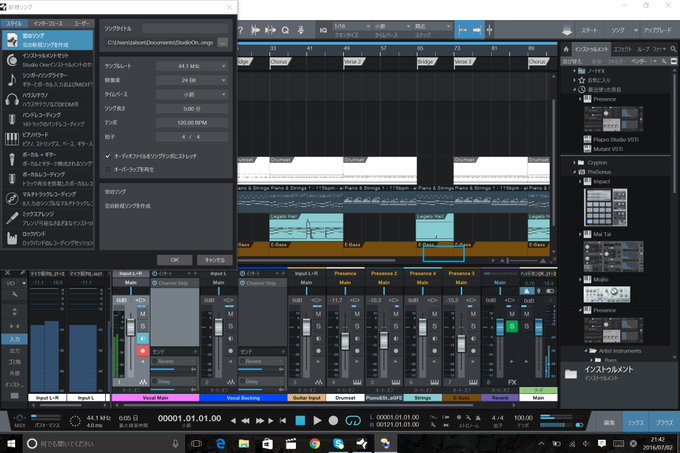Enable the play overlaps checkbox
Viewport: 680px width, 453px height.
click(x=108, y=169)
